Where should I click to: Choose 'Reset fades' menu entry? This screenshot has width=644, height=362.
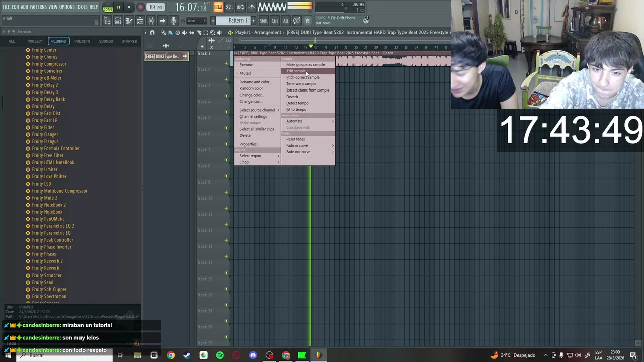point(308,139)
